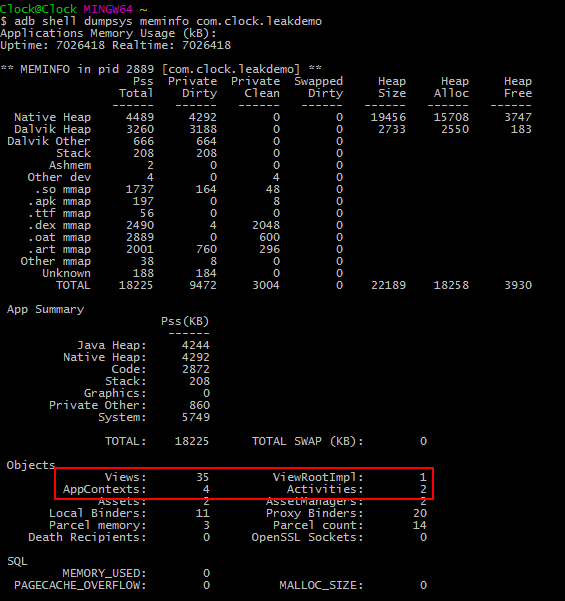Click the 'App Summary' section heading
The image size is (565, 601).
pyautogui.click(x=45, y=309)
